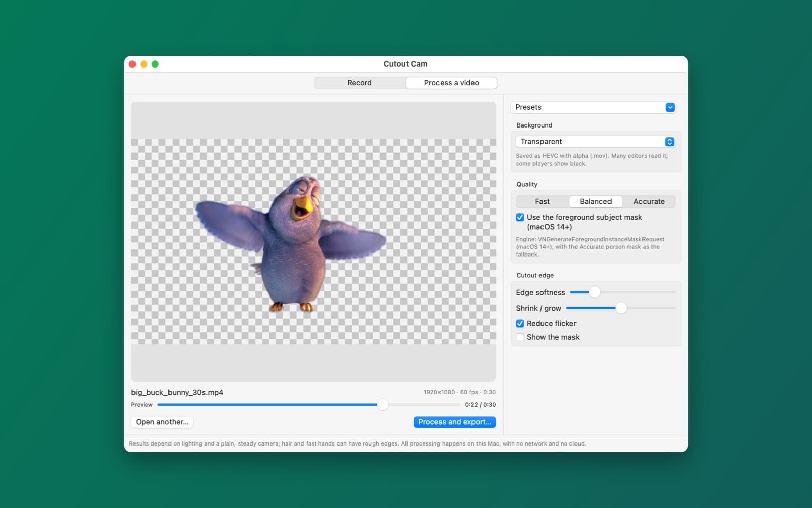
Task: Disable the Reduce flicker checkbox
Action: [x=520, y=324]
